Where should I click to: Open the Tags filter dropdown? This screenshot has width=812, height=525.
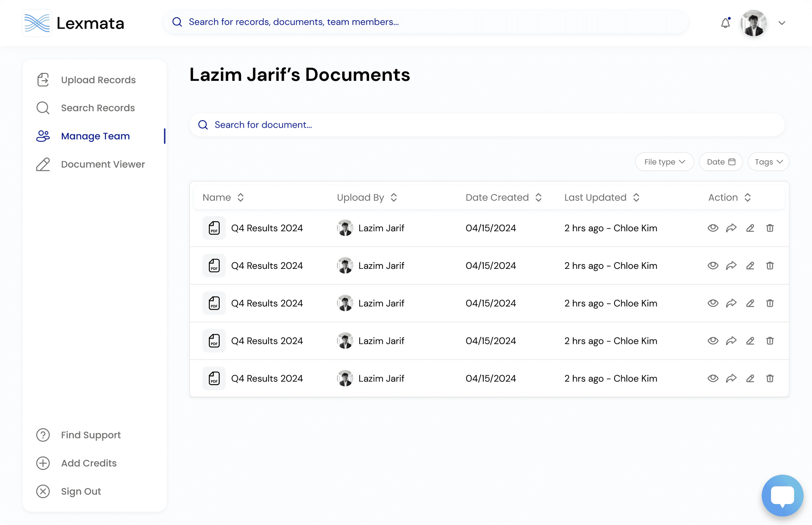(x=768, y=162)
